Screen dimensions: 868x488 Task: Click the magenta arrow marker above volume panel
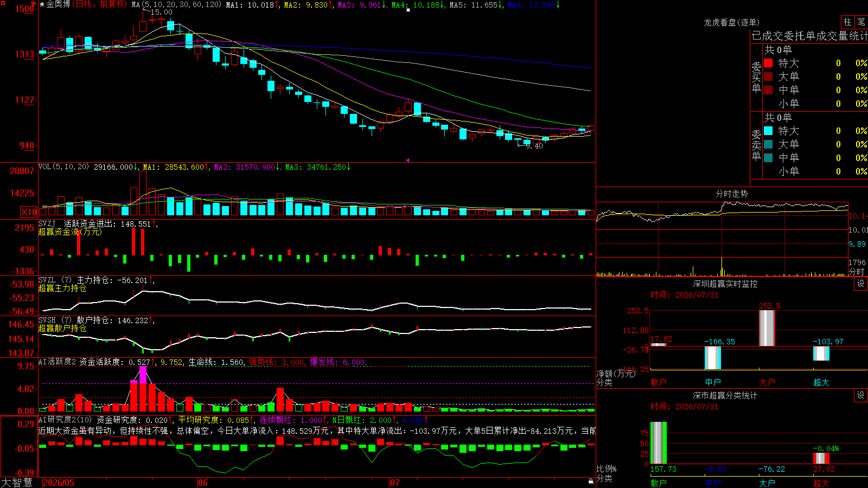[407, 160]
